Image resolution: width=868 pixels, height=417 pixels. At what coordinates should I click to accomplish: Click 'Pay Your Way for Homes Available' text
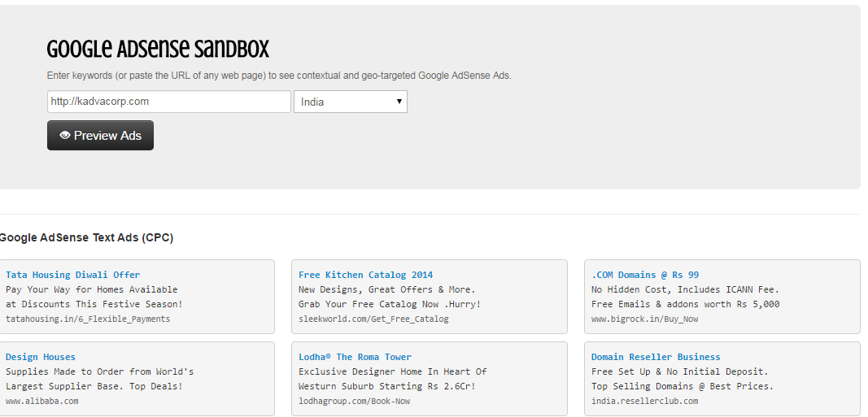tap(92, 289)
